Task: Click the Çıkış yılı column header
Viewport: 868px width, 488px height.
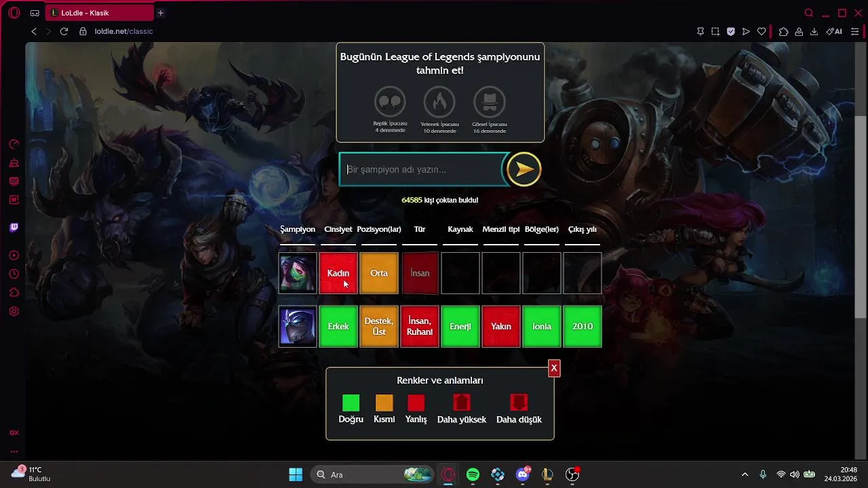Action: click(583, 229)
